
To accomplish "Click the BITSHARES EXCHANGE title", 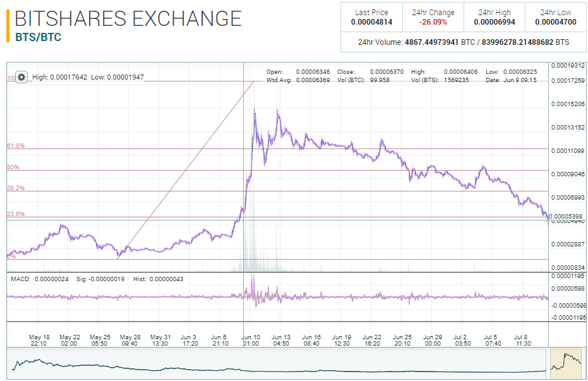I will point(128,18).
